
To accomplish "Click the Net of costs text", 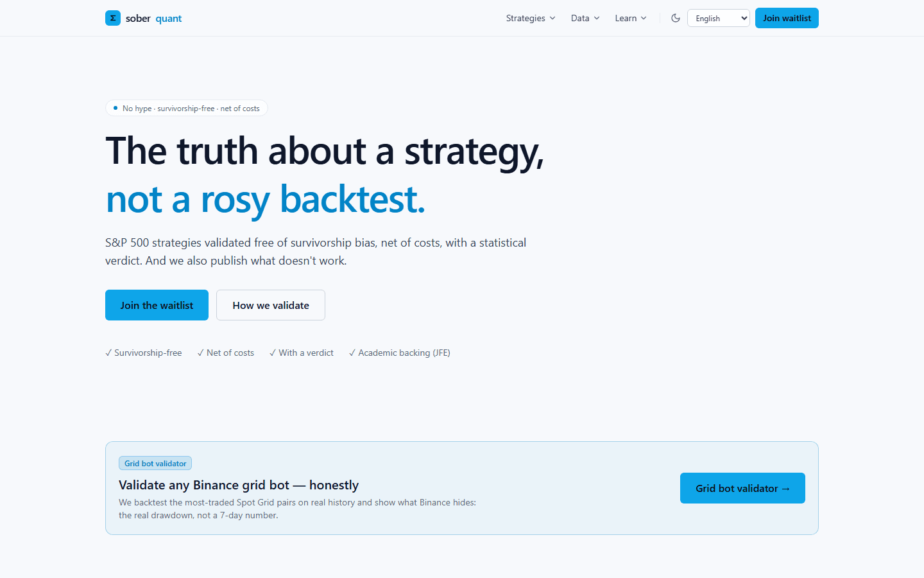I will [226, 353].
